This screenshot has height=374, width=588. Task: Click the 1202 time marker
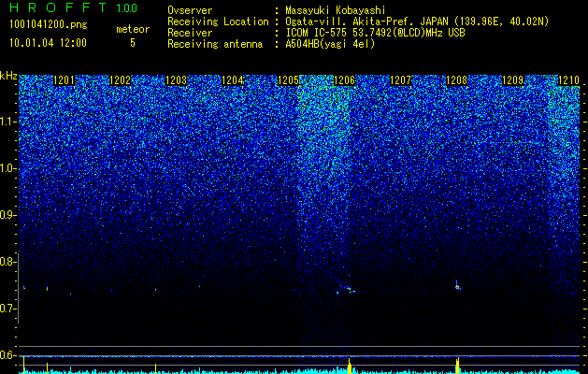(120, 80)
